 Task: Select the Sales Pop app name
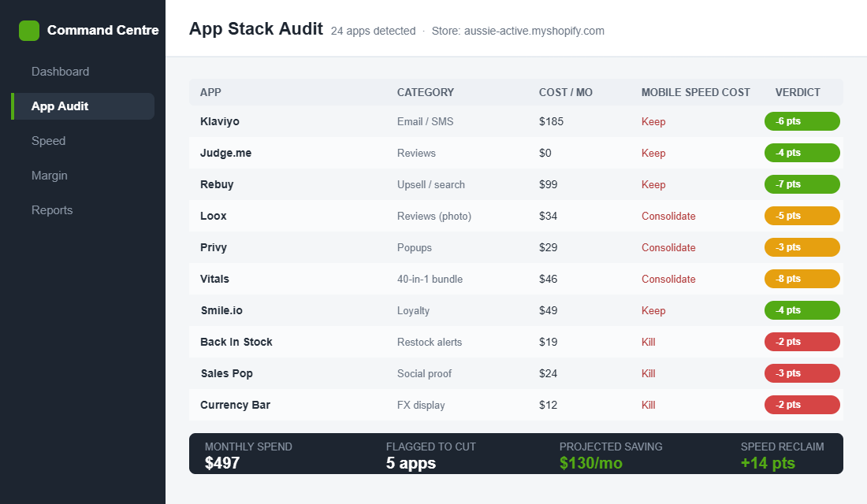pos(227,373)
